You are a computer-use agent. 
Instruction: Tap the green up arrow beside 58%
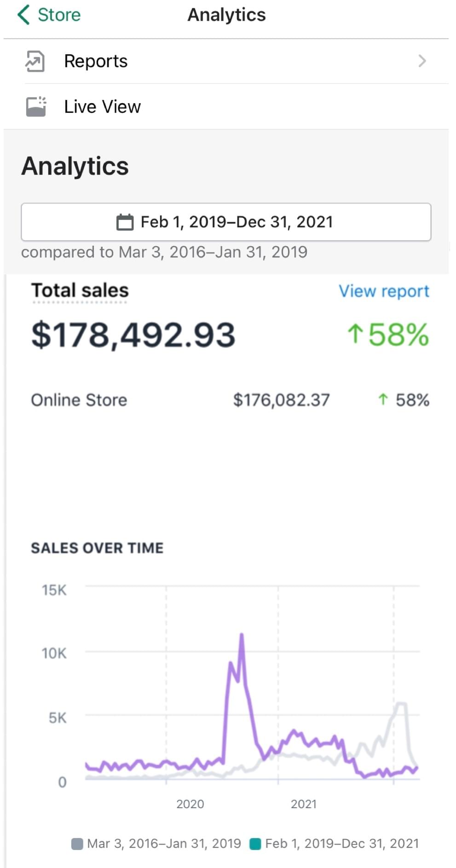(x=355, y=334)
